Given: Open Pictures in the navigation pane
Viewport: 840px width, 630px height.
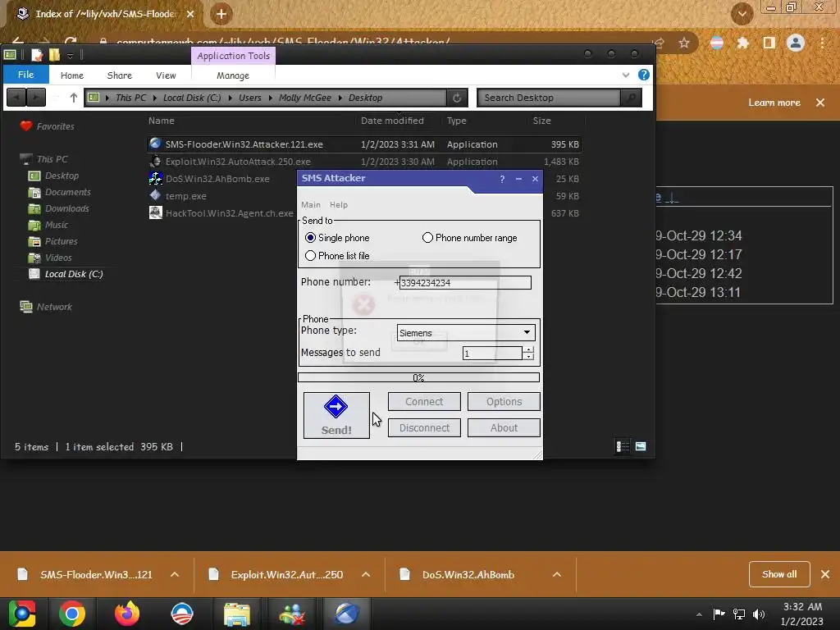Looking at the screenshot, I should click(61, 241).
